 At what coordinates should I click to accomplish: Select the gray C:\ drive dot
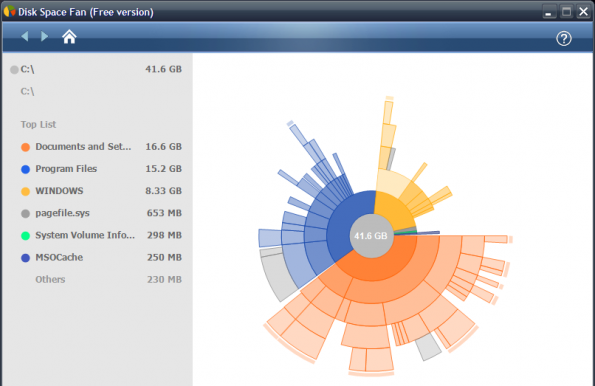tap(14, 70)
